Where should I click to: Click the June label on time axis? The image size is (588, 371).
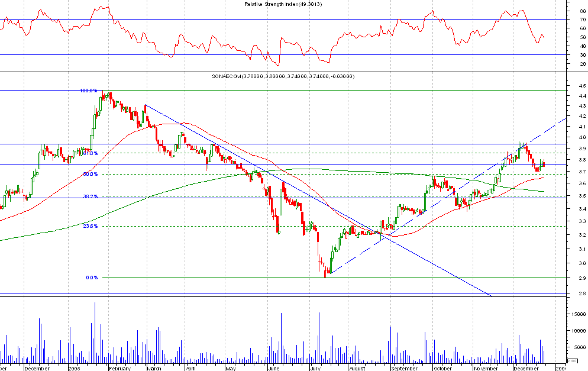click(274, 369)
